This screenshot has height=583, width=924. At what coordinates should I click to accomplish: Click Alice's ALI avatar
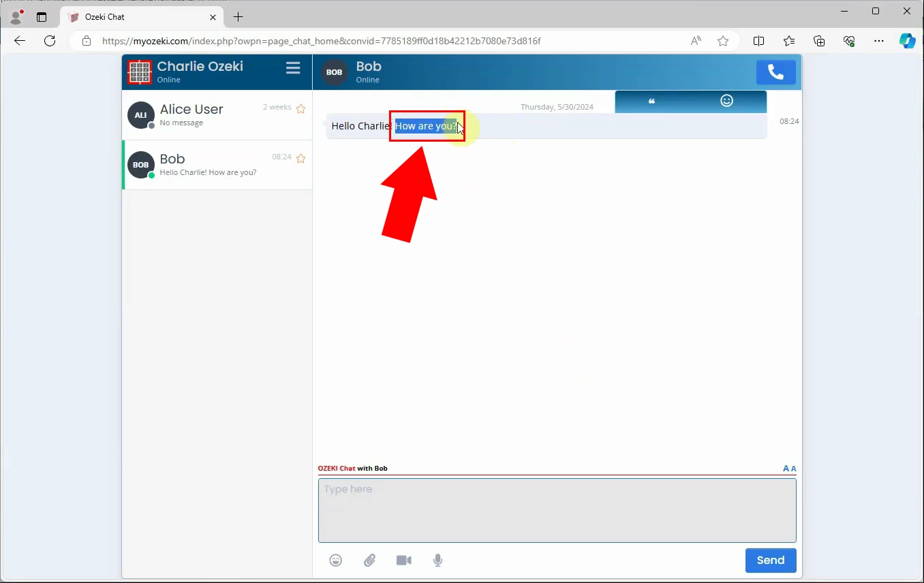[x=140, y=115]
